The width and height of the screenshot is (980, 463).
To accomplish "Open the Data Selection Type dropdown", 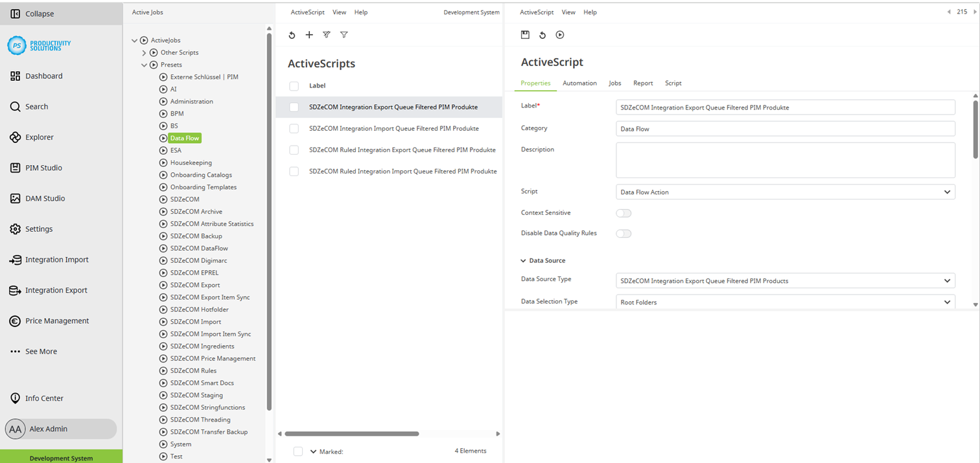I will 948,302.
